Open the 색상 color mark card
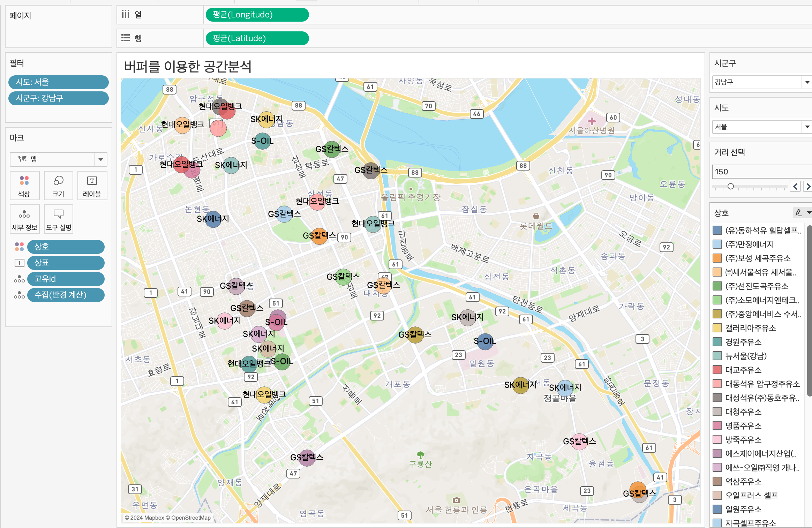Viewport: 812px width, 528px height. 24,186
